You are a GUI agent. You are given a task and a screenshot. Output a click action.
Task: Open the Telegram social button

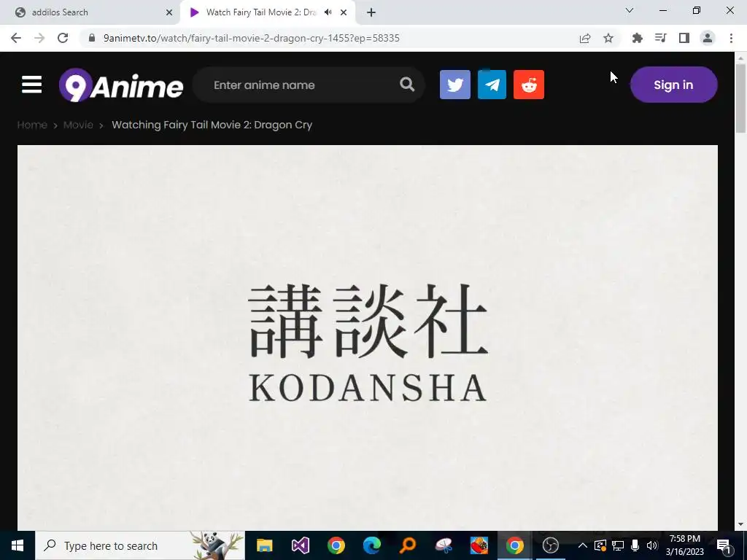492,85
